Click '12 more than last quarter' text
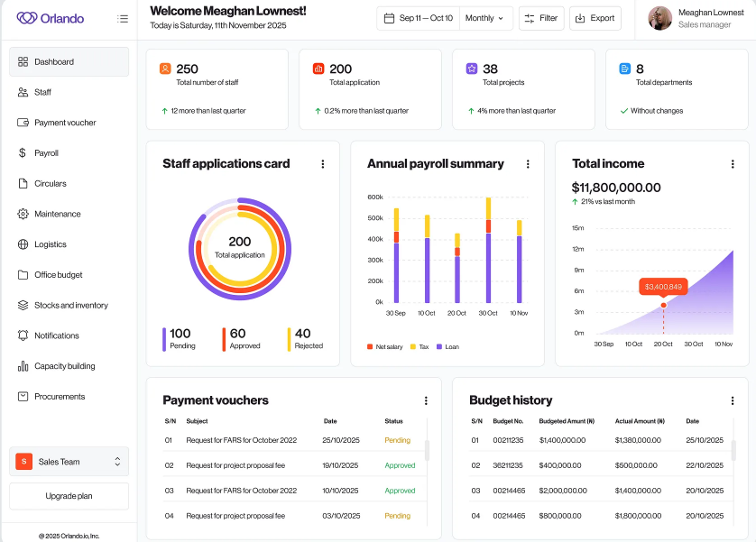The image size is (756, 542). [208, 111]
